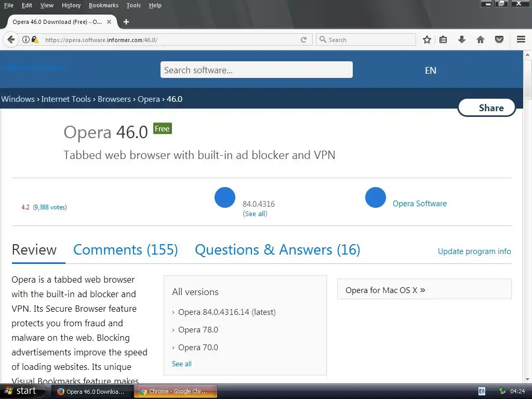
Task: Open the Edit menu
Action: (x=27, y=5)
